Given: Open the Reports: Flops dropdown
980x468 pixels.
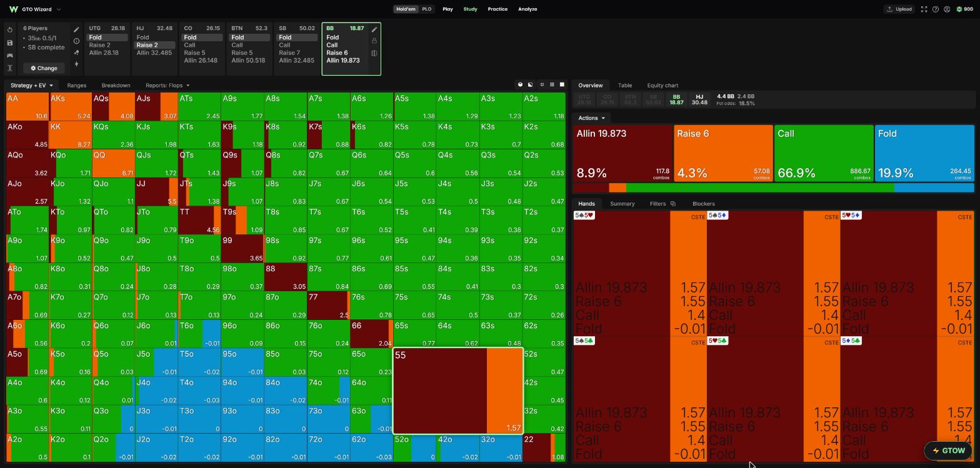Looking at the screenshot, I should click(167, 85).
